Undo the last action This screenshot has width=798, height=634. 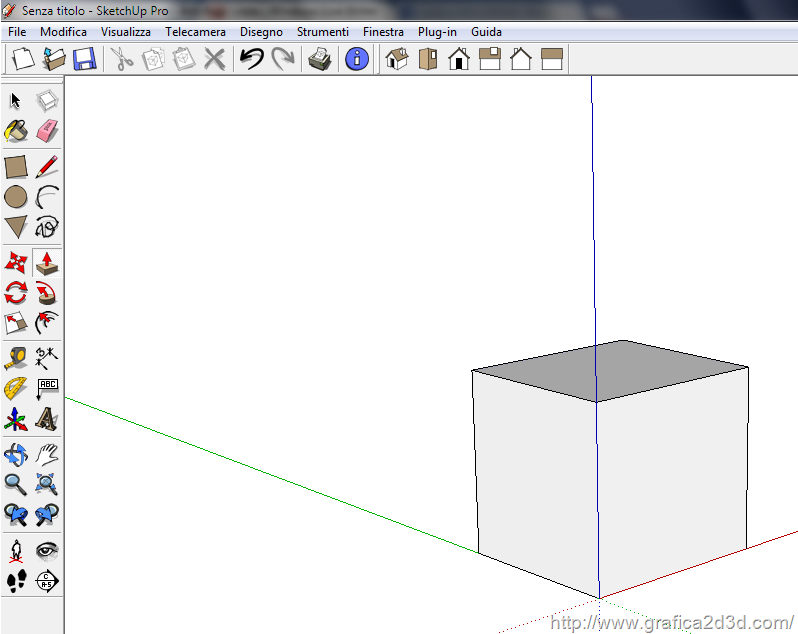coord(251,59)
